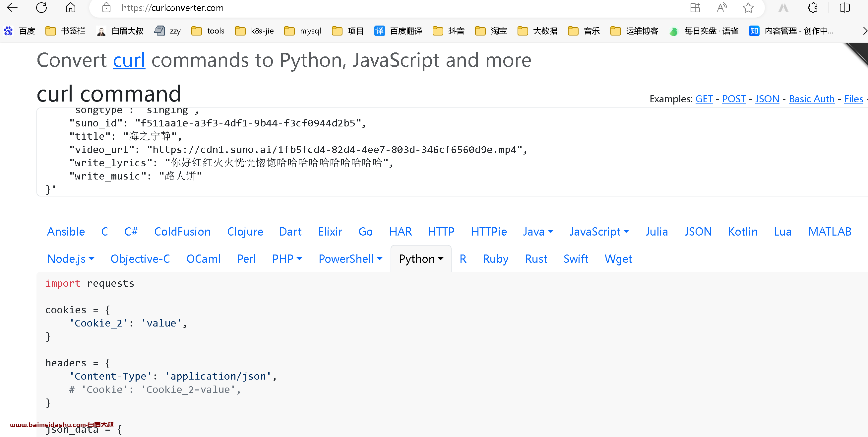The height and width of the screenshot is (437, 868).
Task: Select the Python language tab
Action: pos(417,258)
